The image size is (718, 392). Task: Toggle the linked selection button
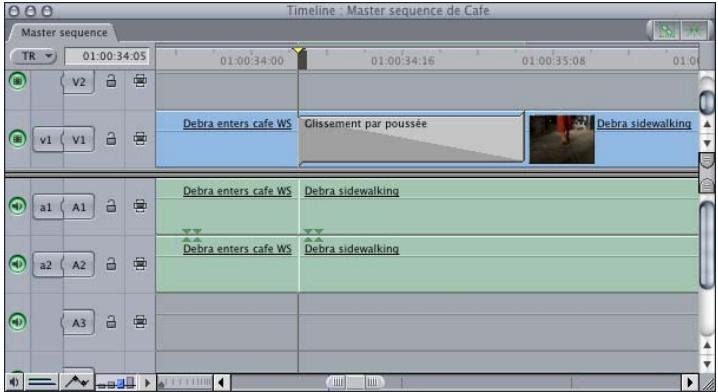click(666, 31)
